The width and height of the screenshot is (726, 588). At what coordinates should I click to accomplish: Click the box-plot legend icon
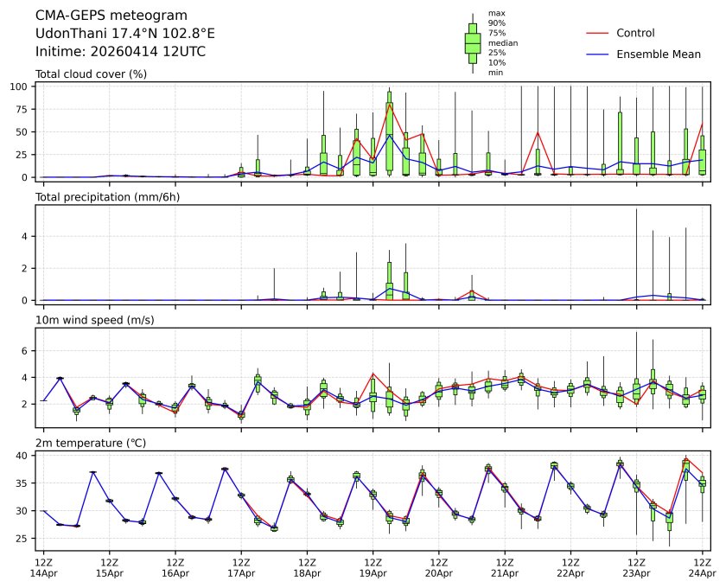[473, 43]
